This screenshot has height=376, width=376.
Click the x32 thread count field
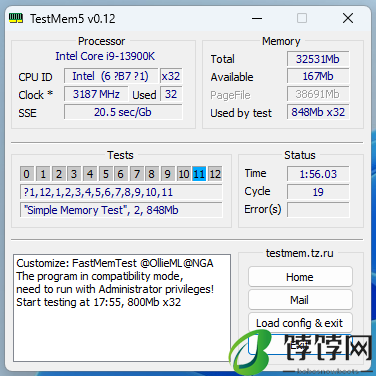click(x=171, y=76)
